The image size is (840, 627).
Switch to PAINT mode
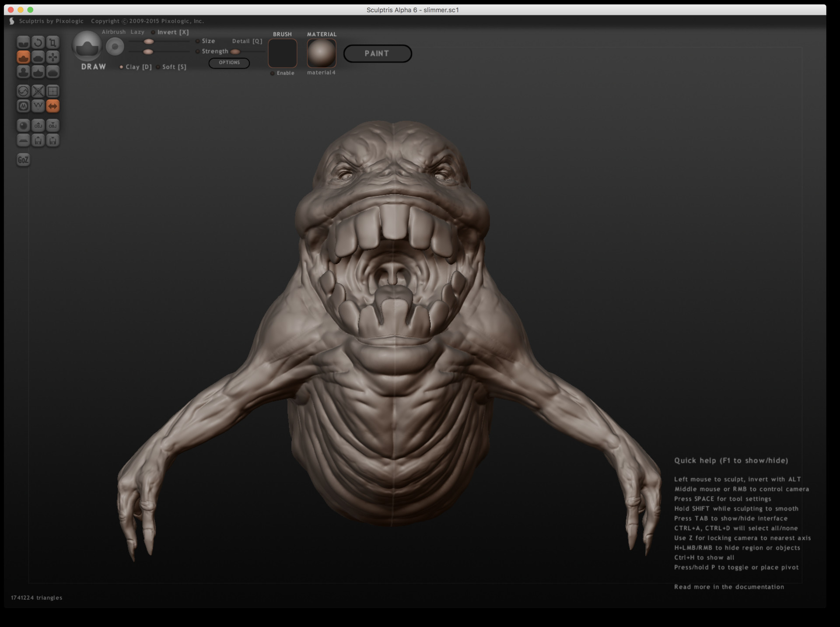click(x=378, y=53)
